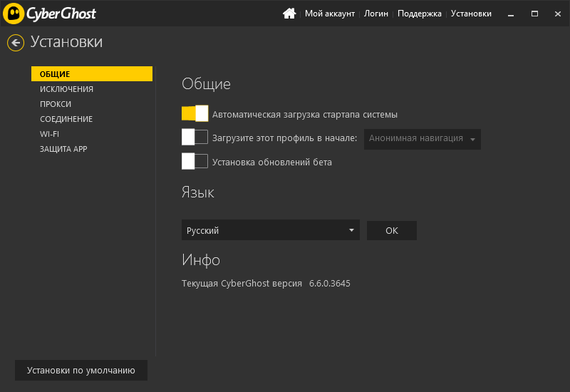Viewport: 570px width, 392px height.
Task: Select the ОБЩИЕ settings tab
Action: (x=92, y=74)
